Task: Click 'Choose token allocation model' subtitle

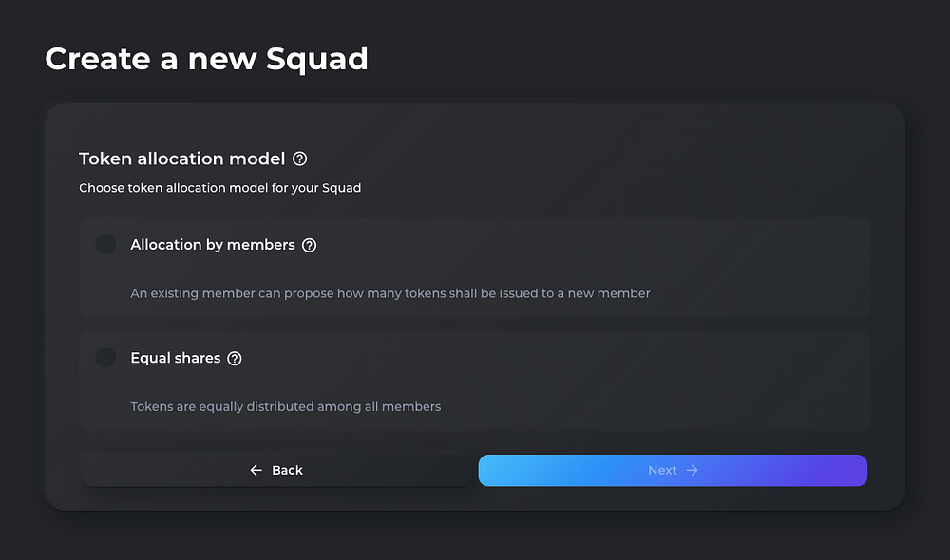Action: (220, 188)
